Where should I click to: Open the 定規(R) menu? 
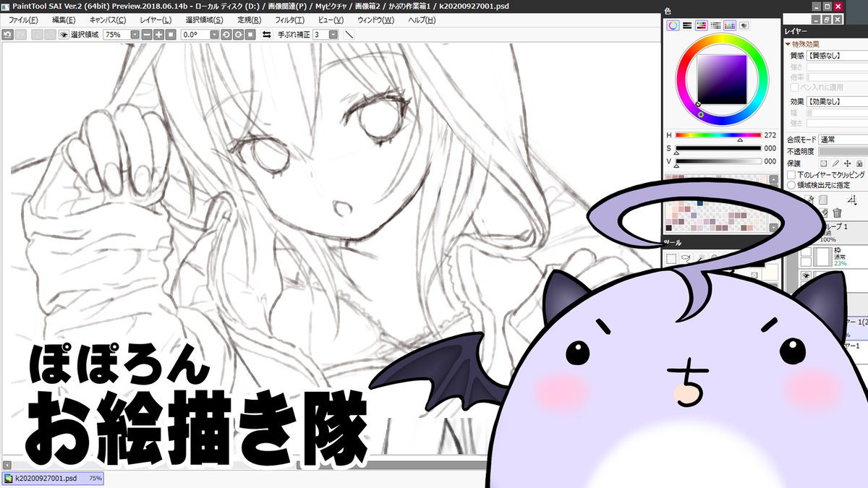250,20
